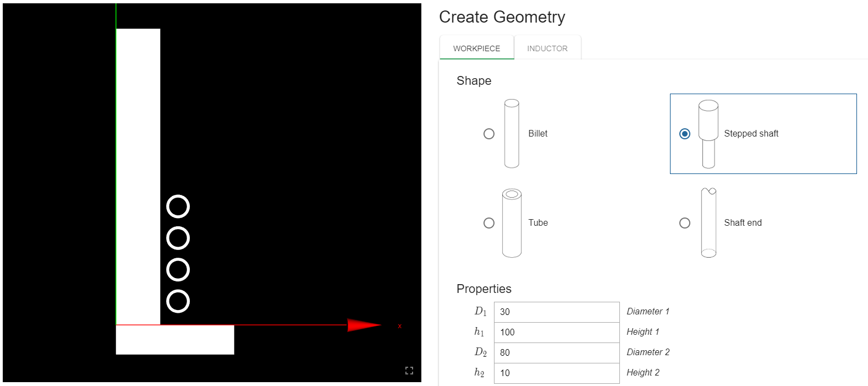Click the fullscreen icon in the viewport
Image resolution: width=868 pixels, height=386 pixels.
coord(409,371)
